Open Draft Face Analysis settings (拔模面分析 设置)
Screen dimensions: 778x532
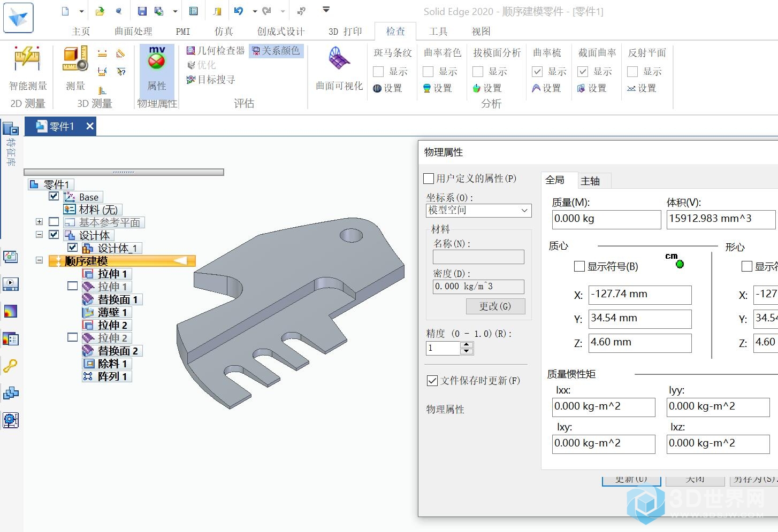[x=487, y=88]
